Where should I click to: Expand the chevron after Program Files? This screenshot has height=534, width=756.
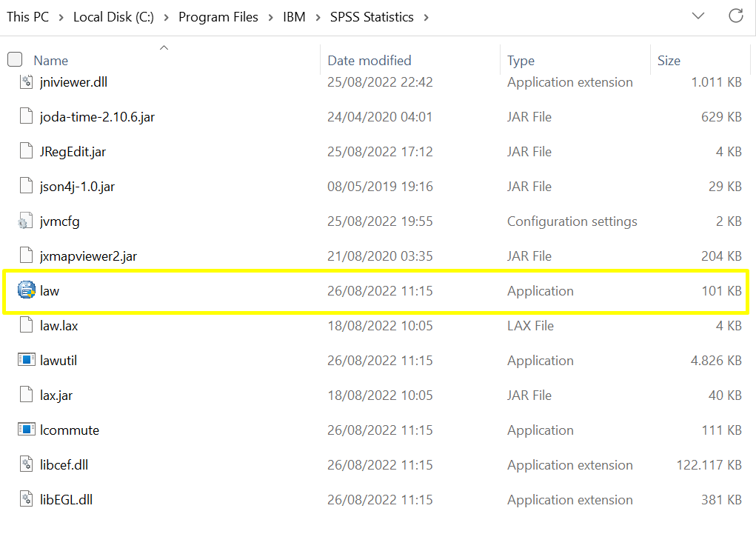(x=271, y=17)
